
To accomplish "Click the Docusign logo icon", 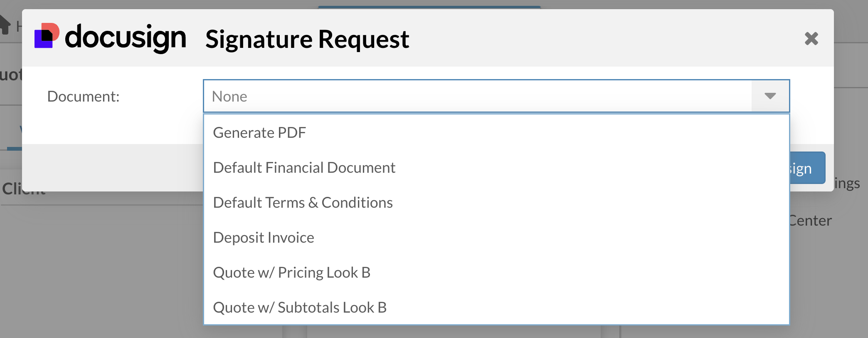I will (x=47, y=36).
